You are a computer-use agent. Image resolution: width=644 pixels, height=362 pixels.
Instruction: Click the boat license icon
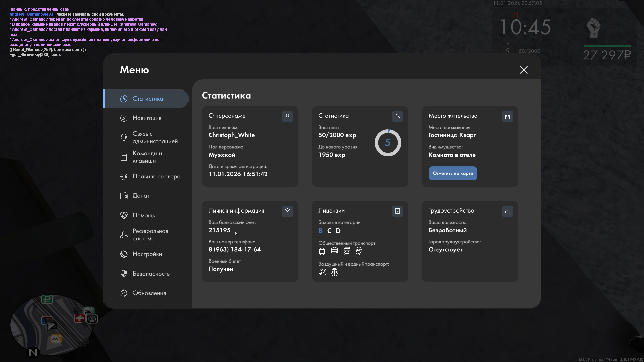[x=334, y=272]
